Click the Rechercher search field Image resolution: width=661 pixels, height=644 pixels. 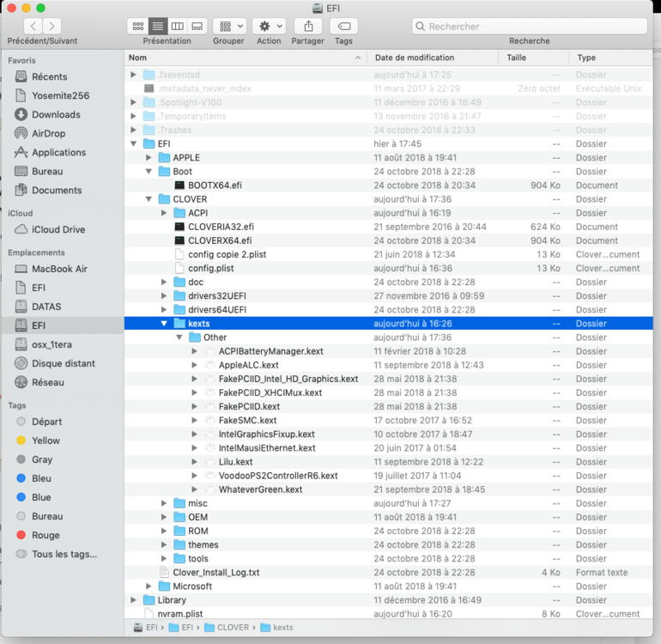(530, 26)
